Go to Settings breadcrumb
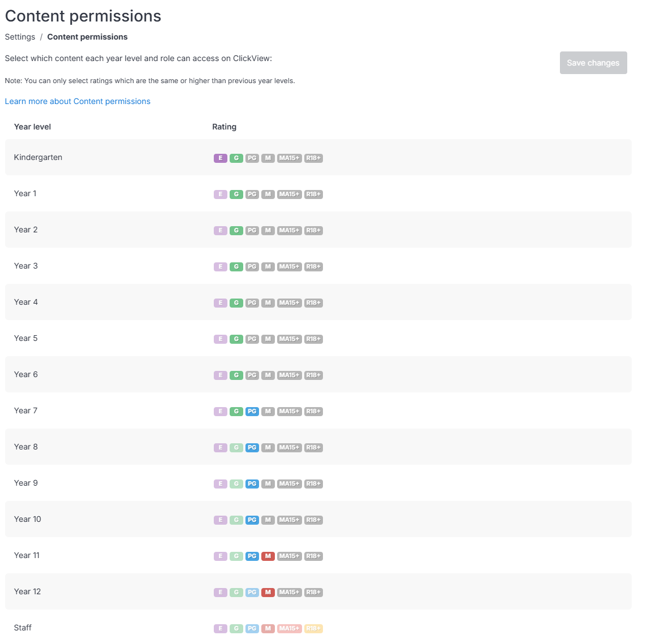This screenshot has height=644, width=651. click(20, 37)
